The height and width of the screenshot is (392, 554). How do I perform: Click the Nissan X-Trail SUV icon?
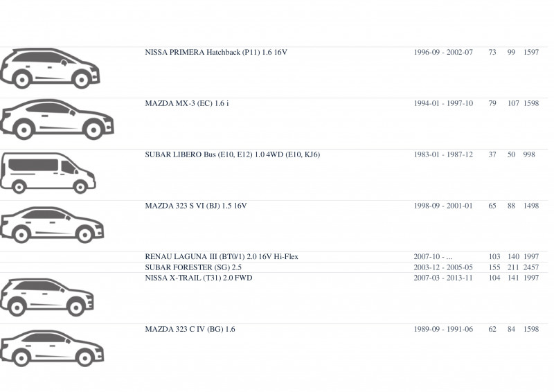pos(47,297)
